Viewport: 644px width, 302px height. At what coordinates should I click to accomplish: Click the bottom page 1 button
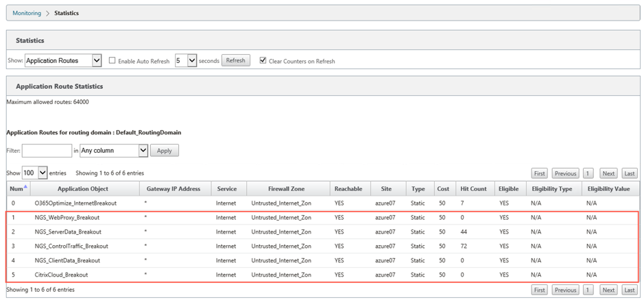[x=588, y=290]
